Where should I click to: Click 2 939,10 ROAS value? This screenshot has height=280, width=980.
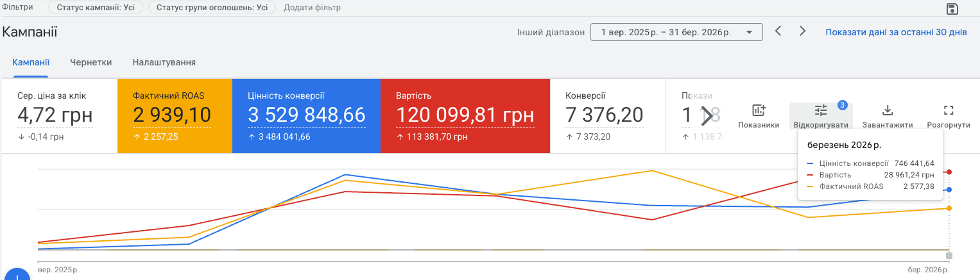point(171,115)
